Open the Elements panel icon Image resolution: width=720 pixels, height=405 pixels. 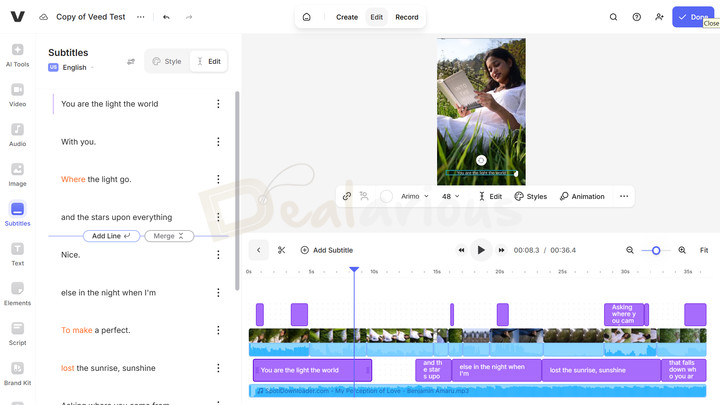coord(17,295)
